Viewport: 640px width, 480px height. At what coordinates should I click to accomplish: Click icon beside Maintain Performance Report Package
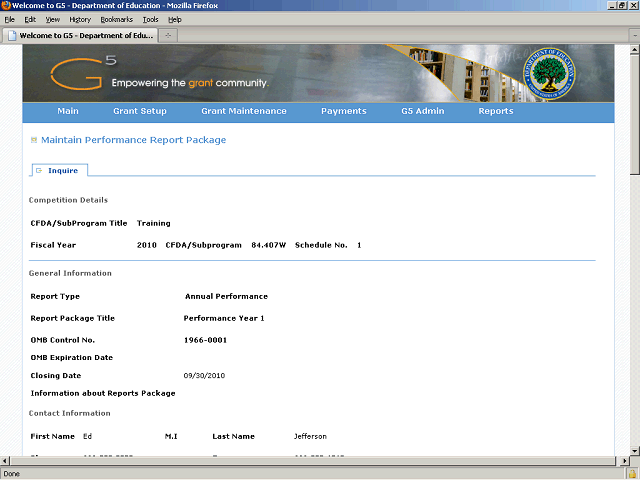point(34,140)
